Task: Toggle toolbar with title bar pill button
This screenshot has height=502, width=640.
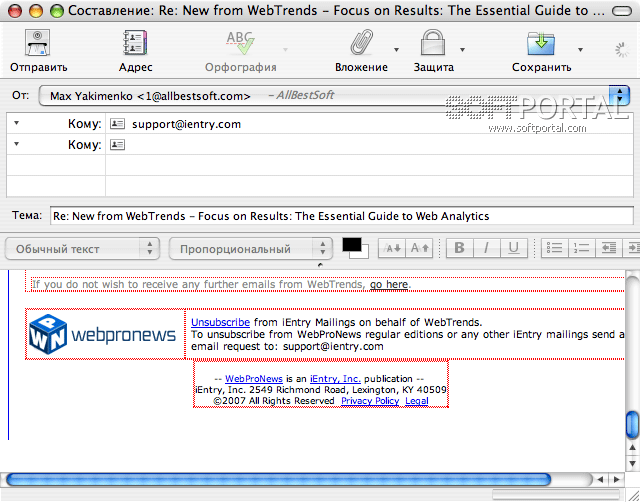Action: 622,11
